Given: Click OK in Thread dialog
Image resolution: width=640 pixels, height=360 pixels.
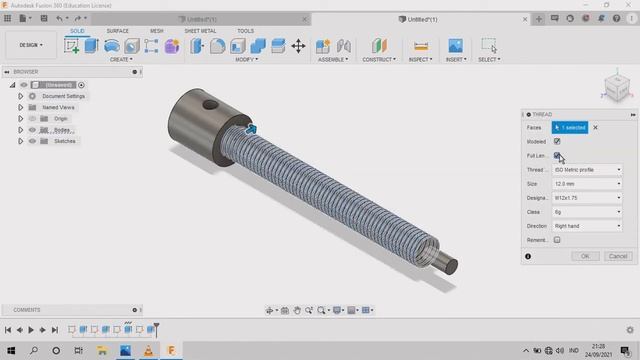Looking at the screenshot, I should 585,256.
